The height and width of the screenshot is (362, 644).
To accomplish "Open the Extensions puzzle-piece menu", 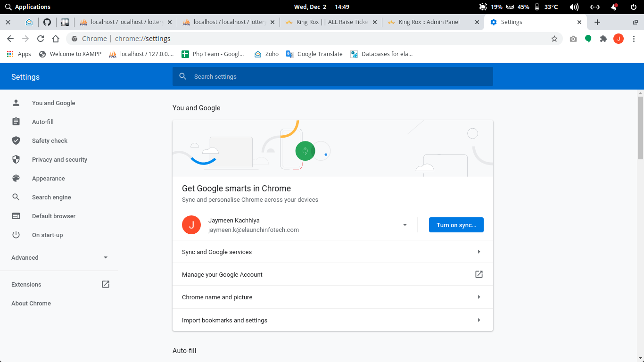I will point(603,39).
